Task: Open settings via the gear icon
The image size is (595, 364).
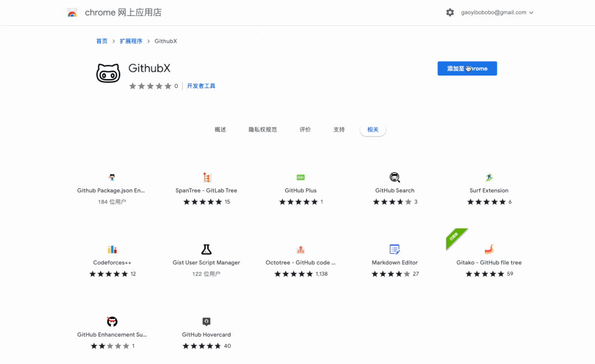Action: 449,13
